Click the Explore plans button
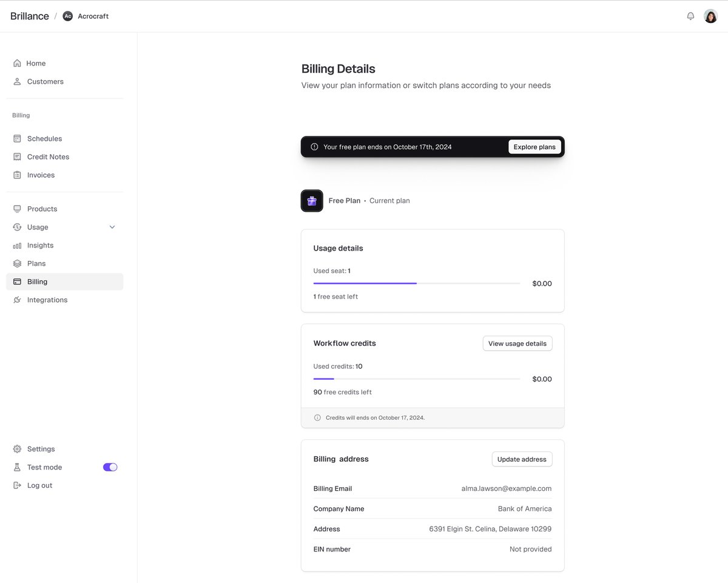Viewport: 728px width, 583px height. click(x=534, y=147)
